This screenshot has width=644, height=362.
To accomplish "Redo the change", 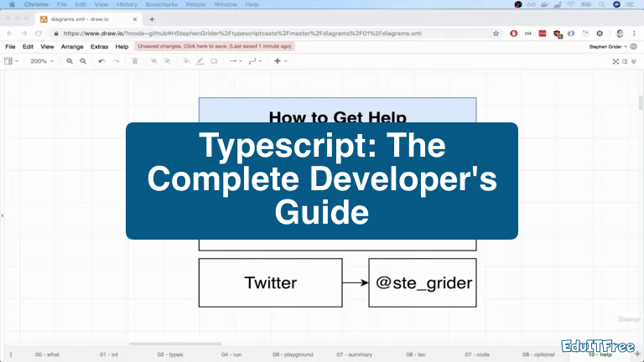I will (x=117, y=61).
